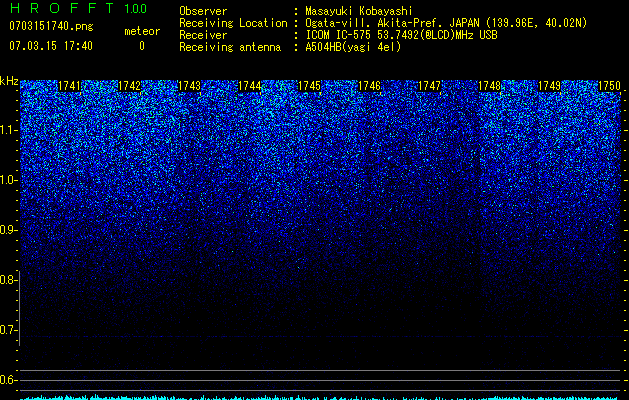
Task: Click the Observer label
Action: coord(203,11)
